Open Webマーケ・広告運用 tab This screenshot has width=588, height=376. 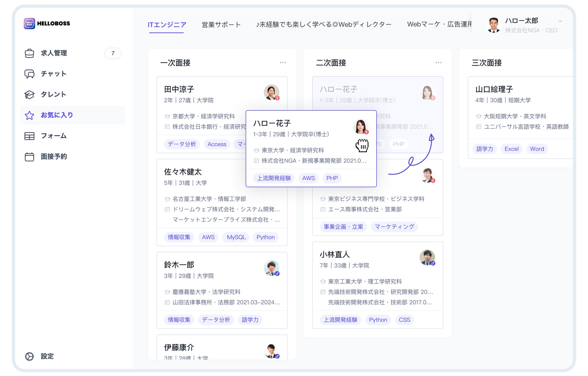click(x=439, y=24)
